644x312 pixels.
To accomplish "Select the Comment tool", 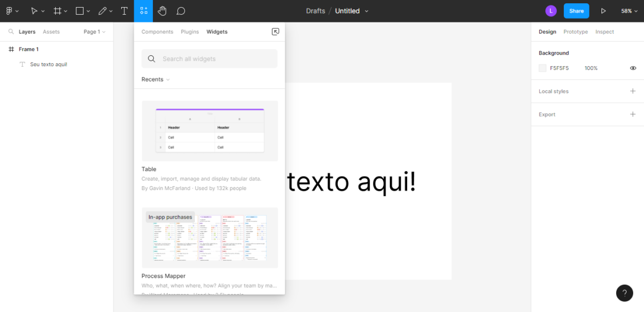I will [x=181, y=11].
